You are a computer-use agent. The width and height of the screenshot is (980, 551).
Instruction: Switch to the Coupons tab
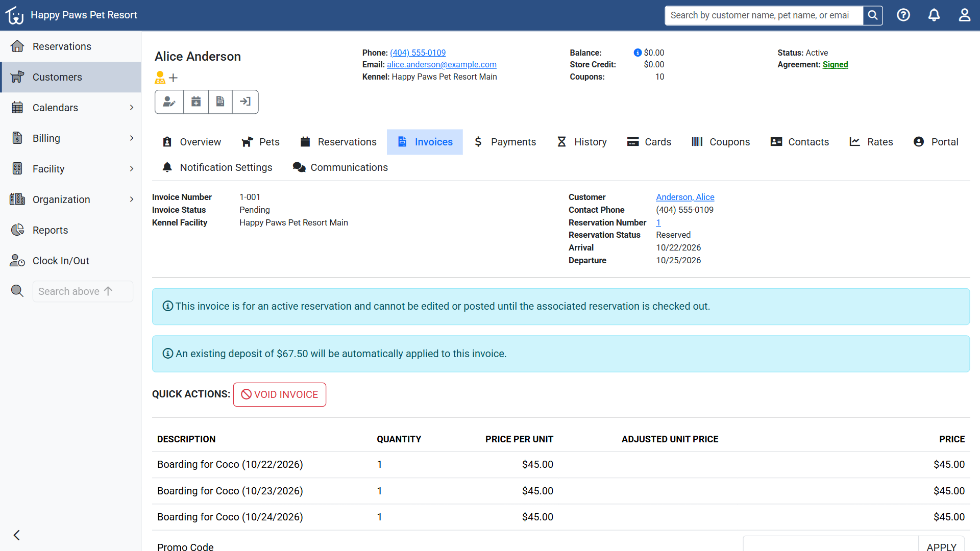coord(721,142)
